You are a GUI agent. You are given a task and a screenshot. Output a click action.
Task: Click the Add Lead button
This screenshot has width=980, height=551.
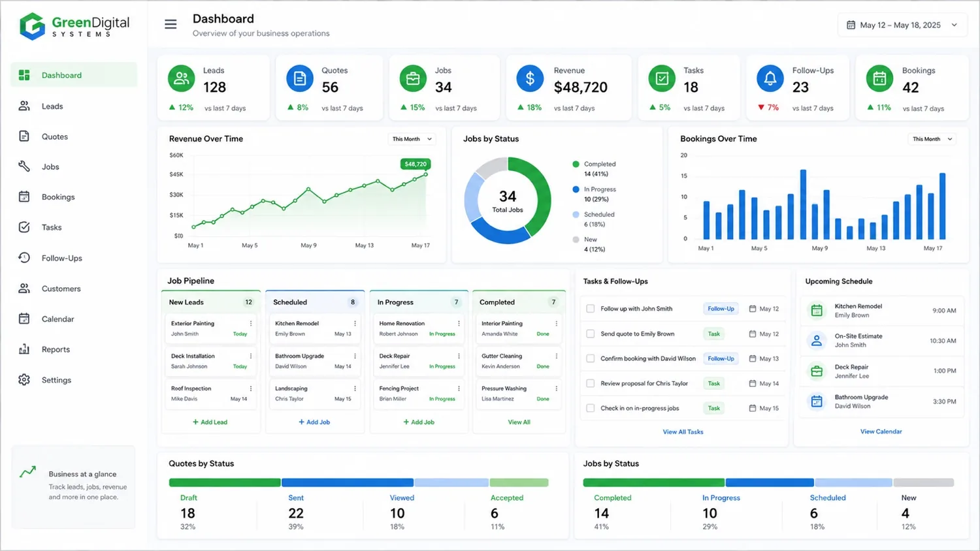[210, 422]
